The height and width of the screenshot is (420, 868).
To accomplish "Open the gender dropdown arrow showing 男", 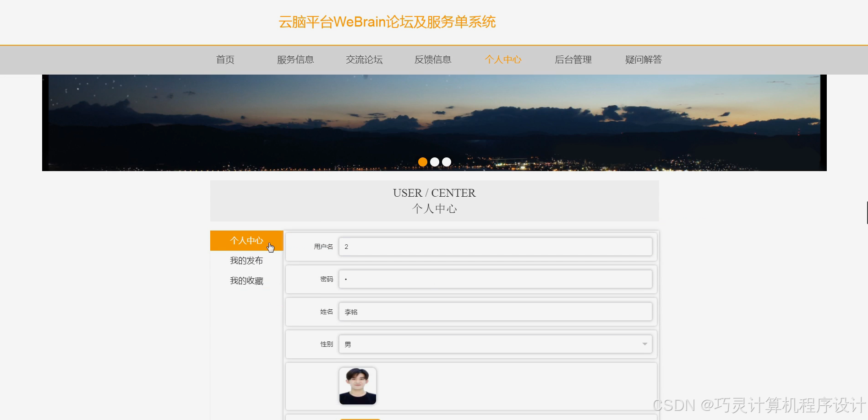I will 645,344.
